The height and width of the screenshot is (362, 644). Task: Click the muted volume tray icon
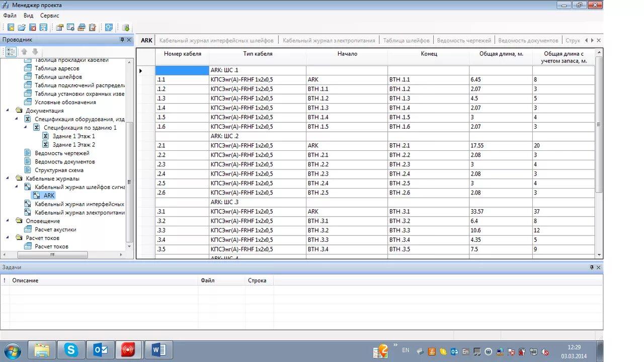click(x=544, y=352)
